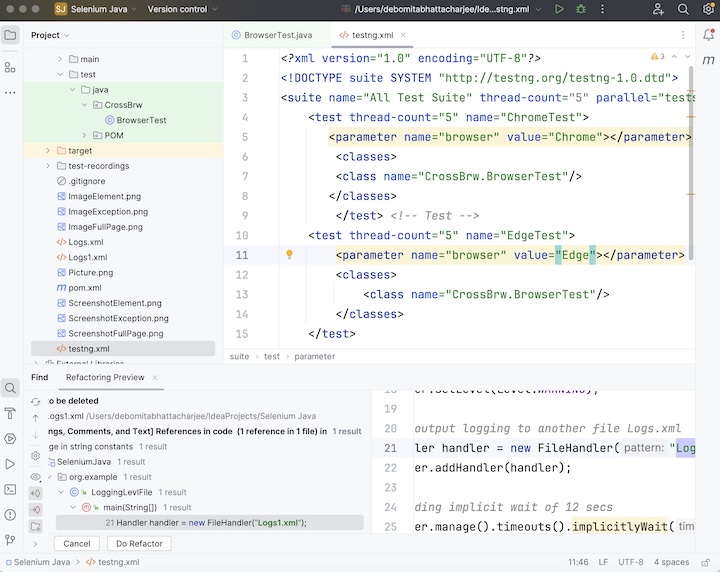Open the Git version control tool window
This screenshot has width=720, height=572.
pyautogui.click(x=10, y=541)
